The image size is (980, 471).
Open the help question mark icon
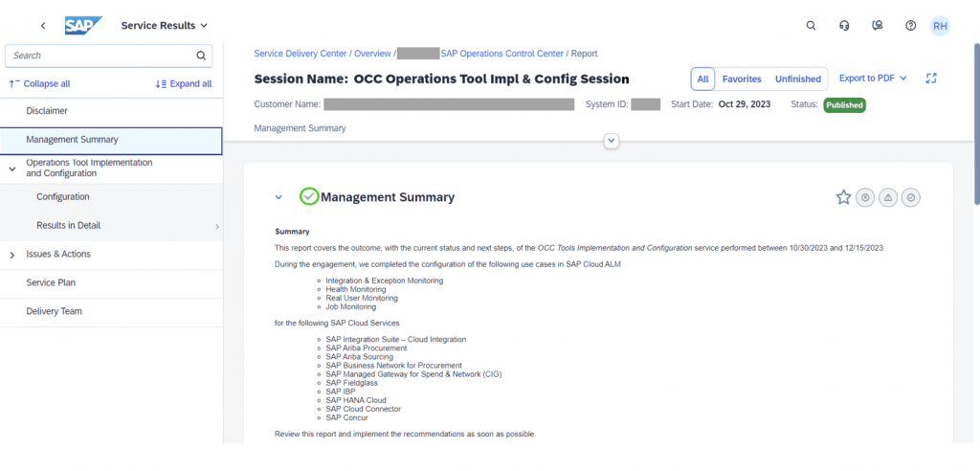(x=911, y=26)
